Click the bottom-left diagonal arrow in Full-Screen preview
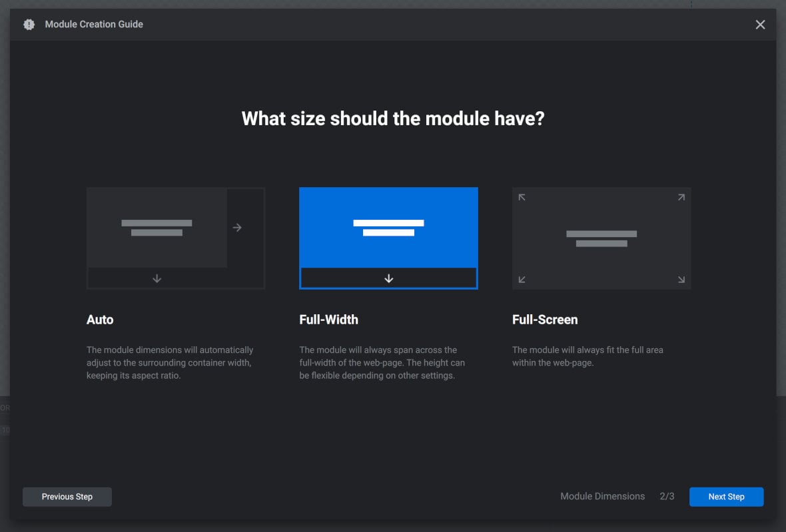Screen dimensions: 786x532 521,280
